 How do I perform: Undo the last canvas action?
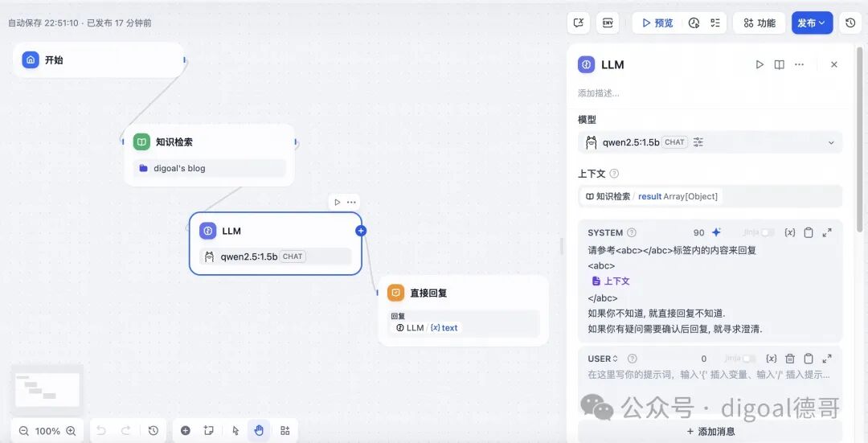tap(100, 430)
